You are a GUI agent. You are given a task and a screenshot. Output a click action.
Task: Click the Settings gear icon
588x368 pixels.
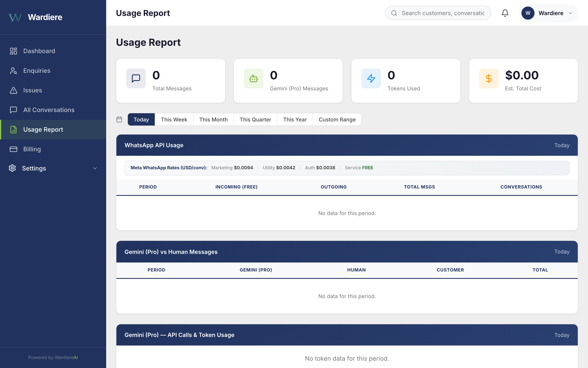click(12, 168)
